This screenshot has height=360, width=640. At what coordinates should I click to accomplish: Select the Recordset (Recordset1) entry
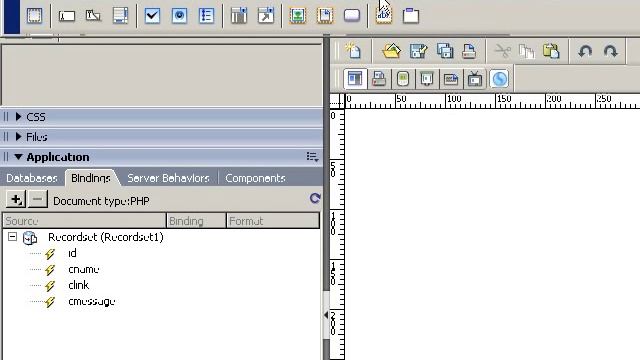[106, 237]
